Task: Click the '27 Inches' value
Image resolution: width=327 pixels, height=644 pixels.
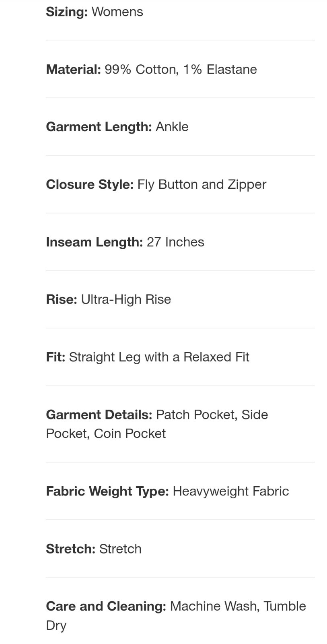Action: click(x=175, y=242)
